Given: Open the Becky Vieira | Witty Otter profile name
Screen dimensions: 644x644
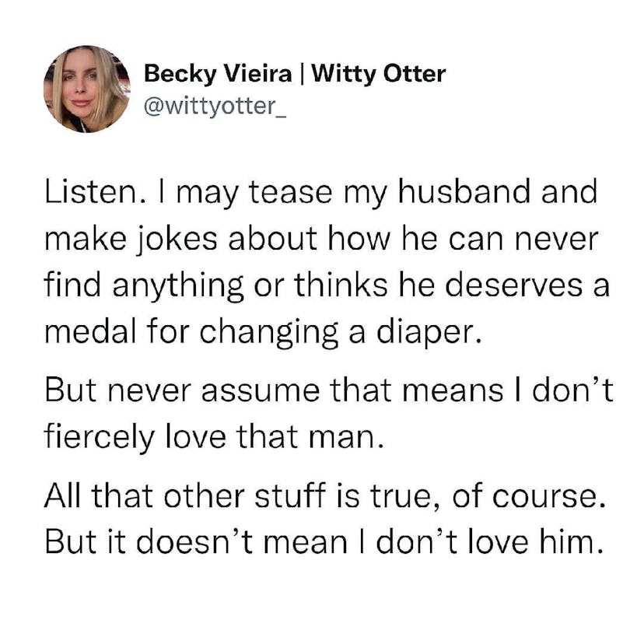Looking at the screenshot, I should [296, 74].
